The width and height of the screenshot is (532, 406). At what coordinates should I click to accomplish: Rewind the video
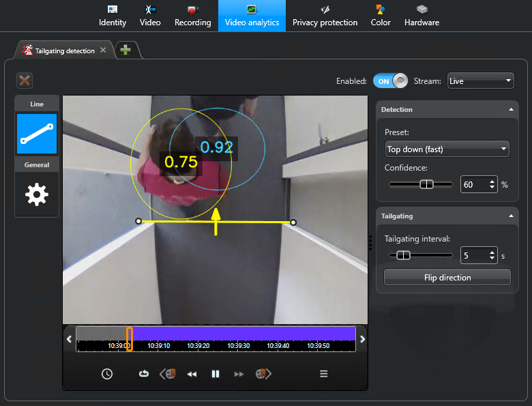(x=192, y=374)
